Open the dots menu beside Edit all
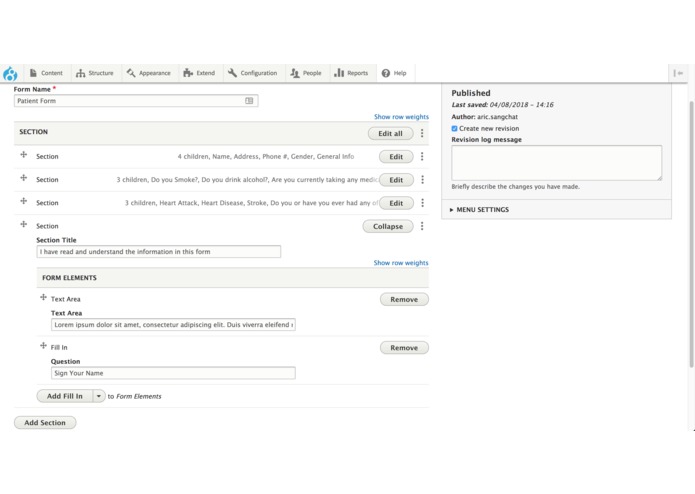The width and height of the screenshot is (695, 494). pos(422,133)
